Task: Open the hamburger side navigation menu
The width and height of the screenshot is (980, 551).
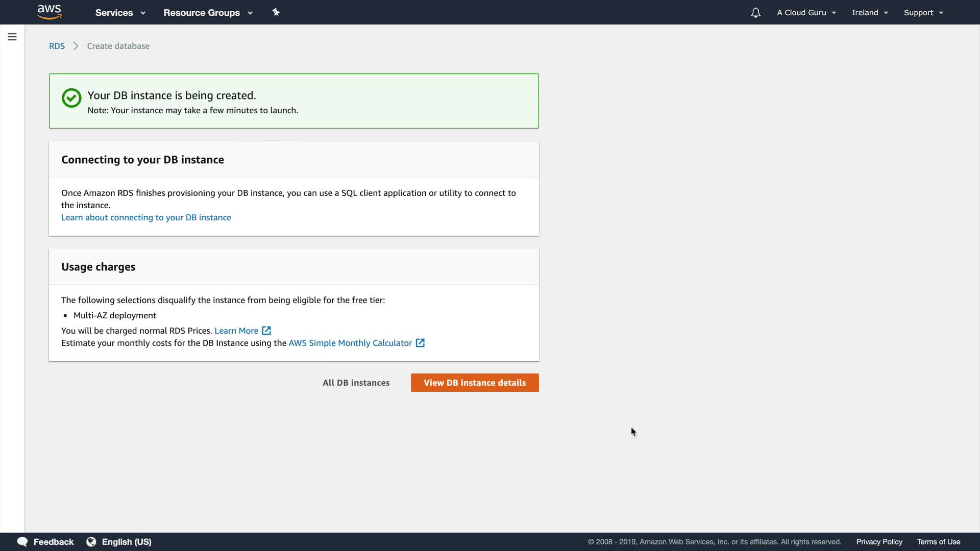Action: coord(12,37)
